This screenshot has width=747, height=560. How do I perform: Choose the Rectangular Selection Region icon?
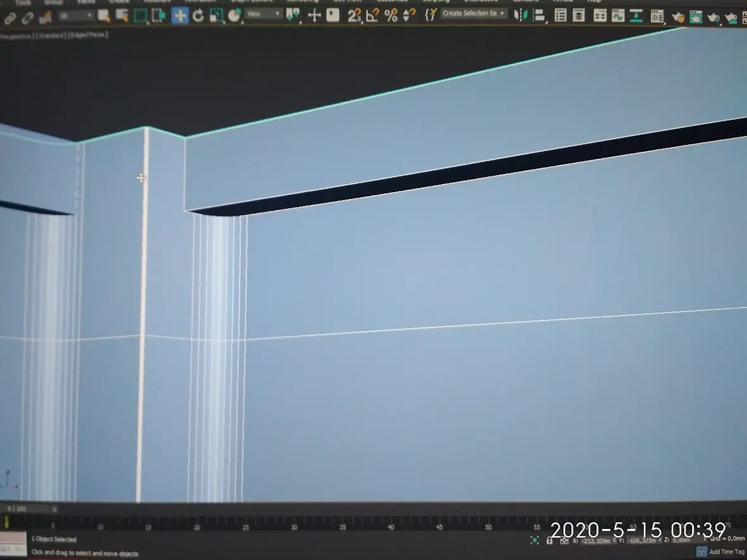(141, 16)
